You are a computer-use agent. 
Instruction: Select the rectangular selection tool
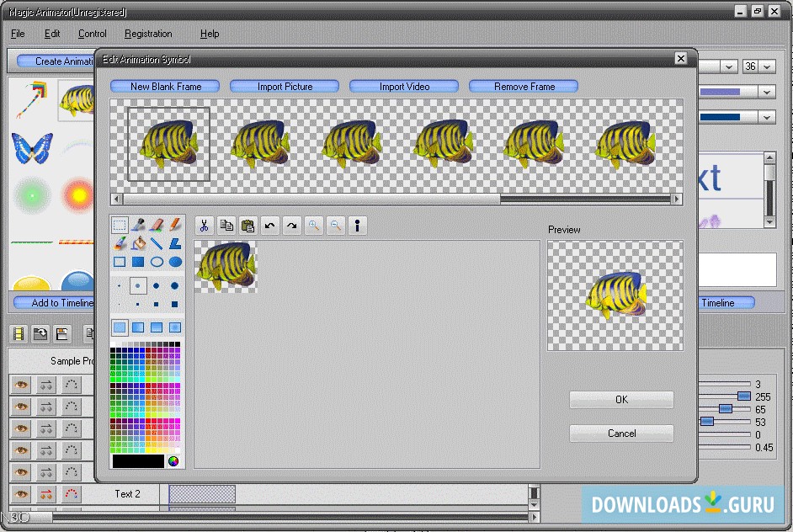[x=120, y=225]
